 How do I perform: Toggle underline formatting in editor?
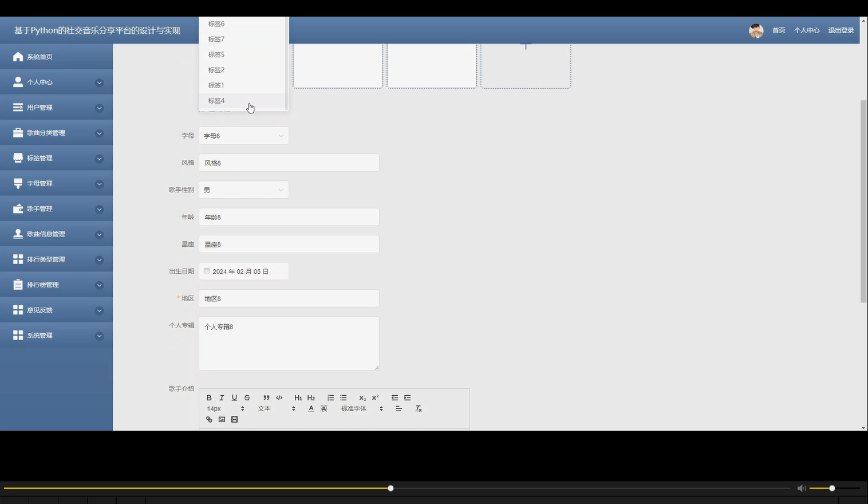tap(234, 397)
